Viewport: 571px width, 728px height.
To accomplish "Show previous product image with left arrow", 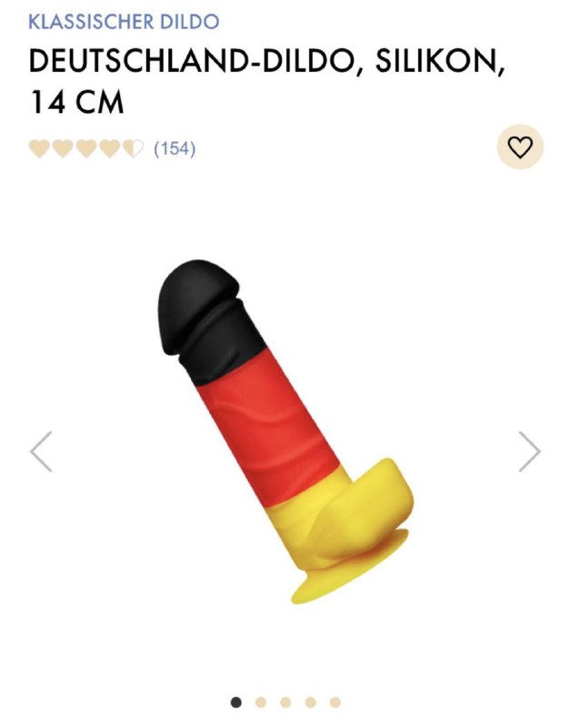I will click(41, 451).
